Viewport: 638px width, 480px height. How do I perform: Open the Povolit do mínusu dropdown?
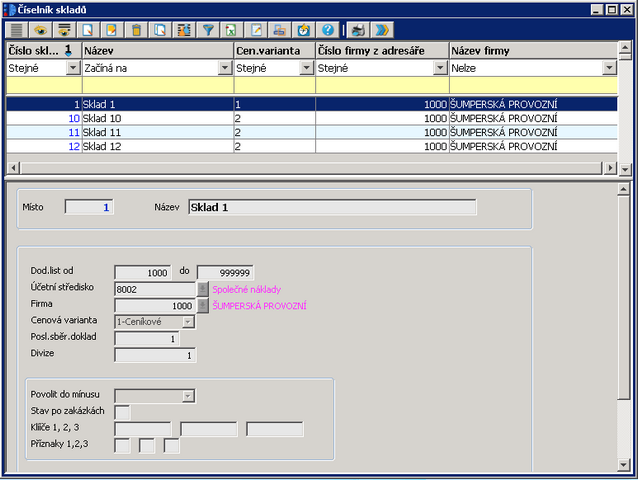187,396
